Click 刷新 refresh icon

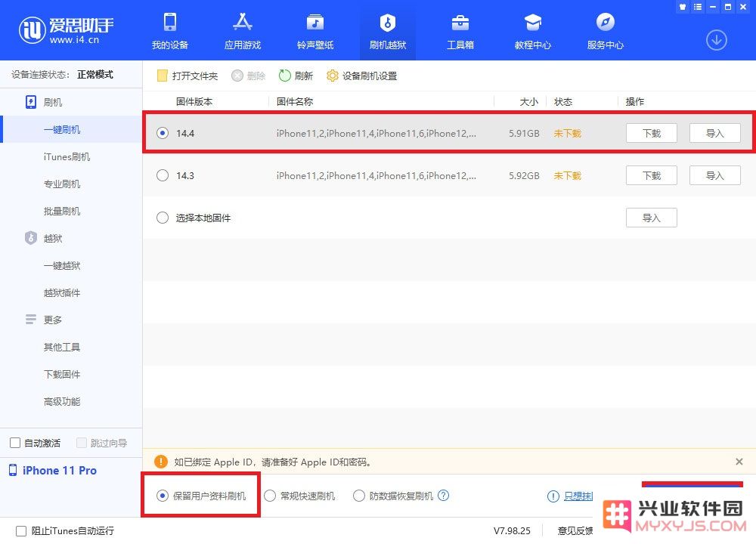tap(284, 76)
